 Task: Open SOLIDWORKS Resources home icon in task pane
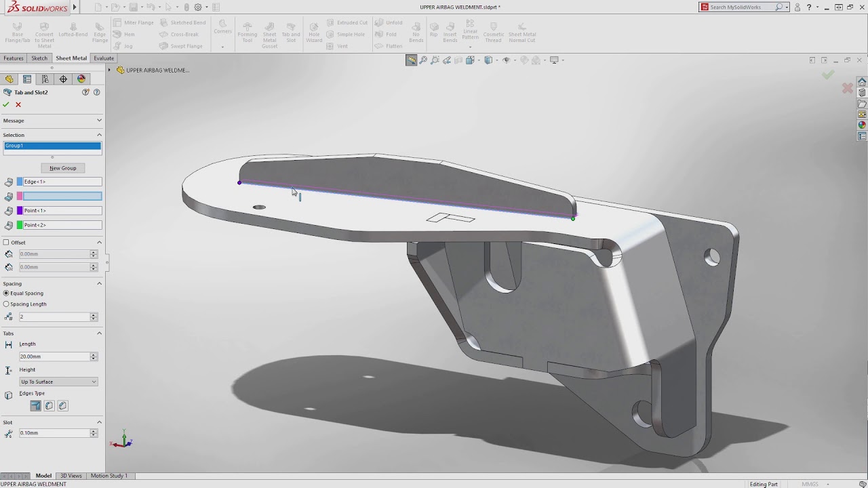pos(862,82)
